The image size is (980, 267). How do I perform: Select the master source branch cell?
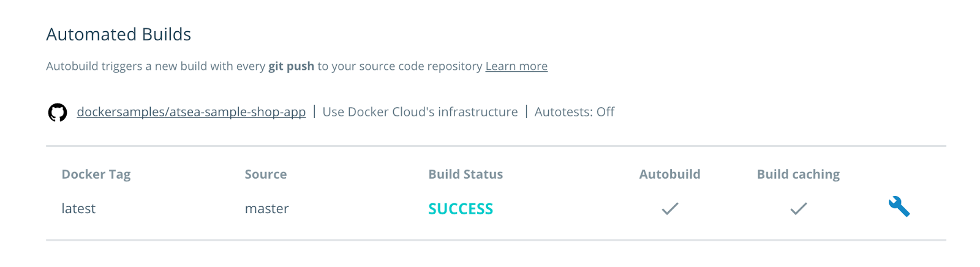(x=266, y=209)
